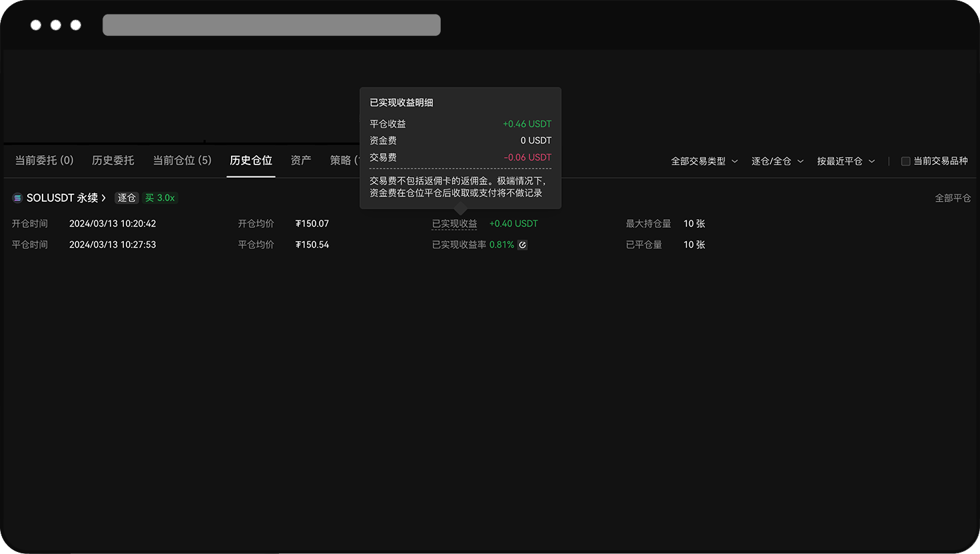The height and width of the screenshot is (554, 980).
Task: Open the 当前仓位 (5) tab
Action: [x=182, y=160]
